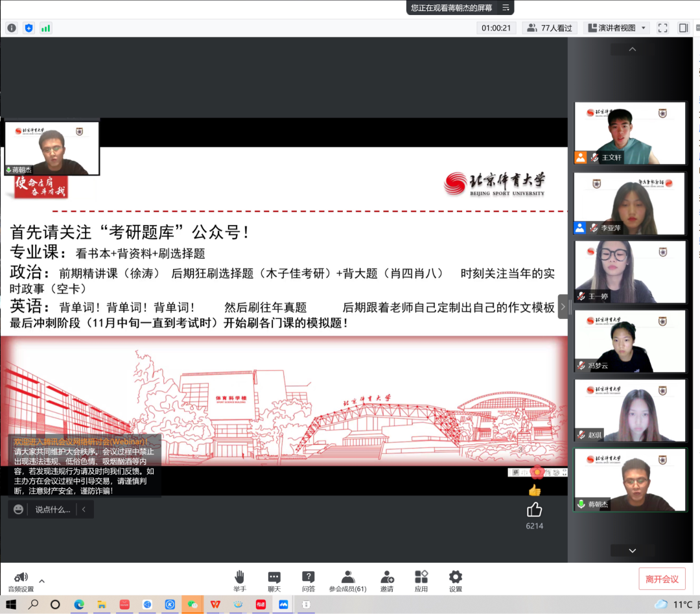
Task: Click the 您正在观看蒋朝杰的屏幕 banner
Action: tap(451, 8)
